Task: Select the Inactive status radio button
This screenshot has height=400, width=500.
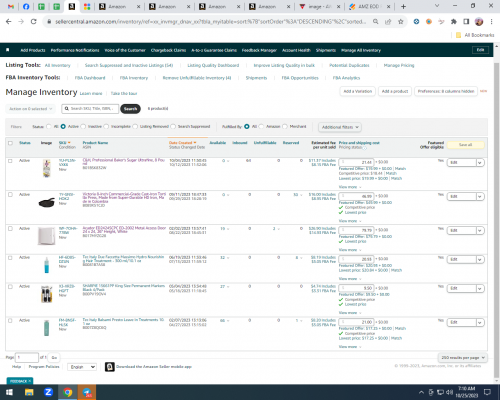Action: 83,126
